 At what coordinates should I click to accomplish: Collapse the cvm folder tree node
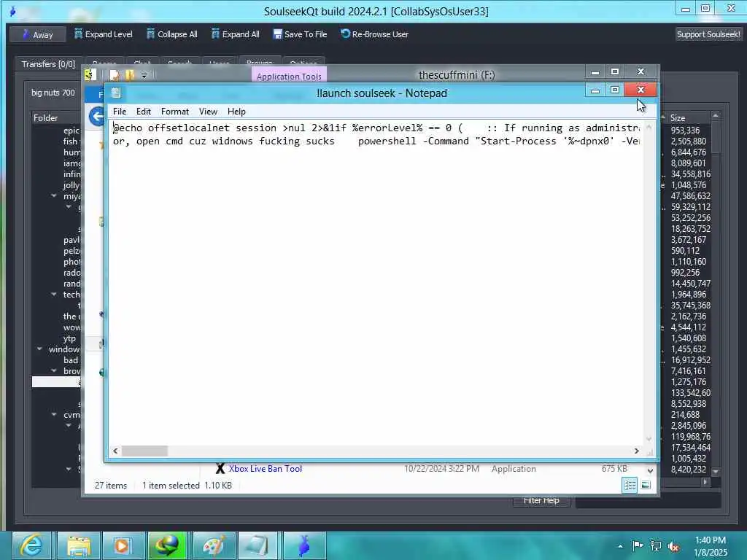click(x=54, y=415)
